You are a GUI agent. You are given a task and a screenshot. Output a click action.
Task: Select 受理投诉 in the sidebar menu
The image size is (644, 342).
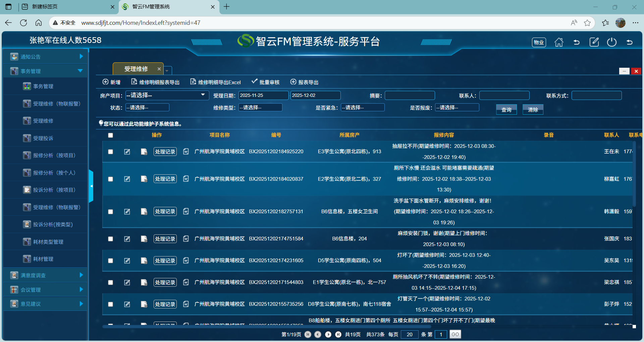tap(44, 138)
